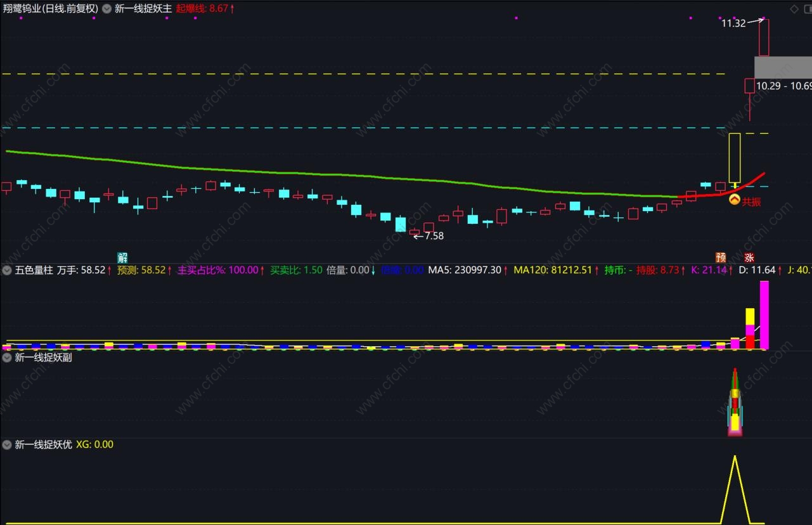This screenshot has height=525, width=812.
Task: Open dropdown beside 翔鹭钨业 chart title
Action: [106, 9]
